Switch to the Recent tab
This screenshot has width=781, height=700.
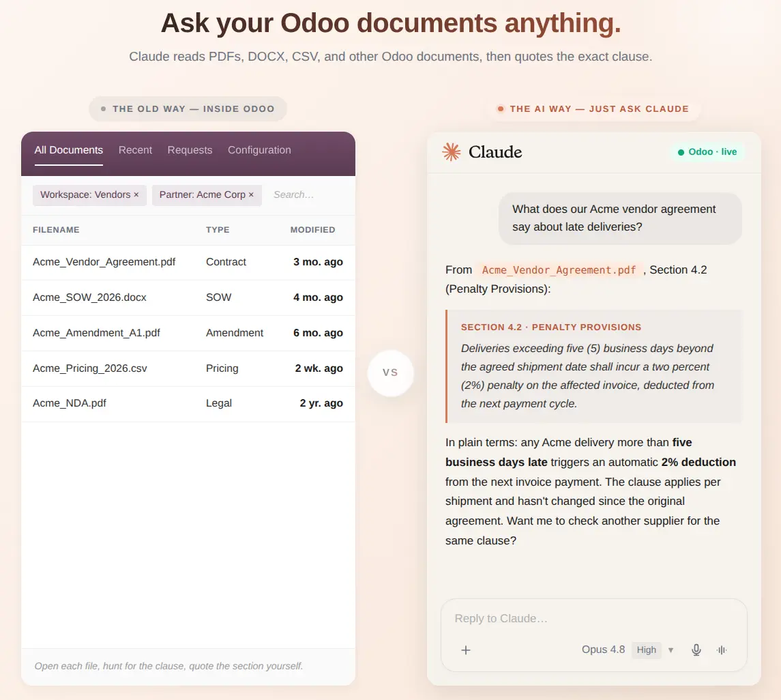click(135, 150)
